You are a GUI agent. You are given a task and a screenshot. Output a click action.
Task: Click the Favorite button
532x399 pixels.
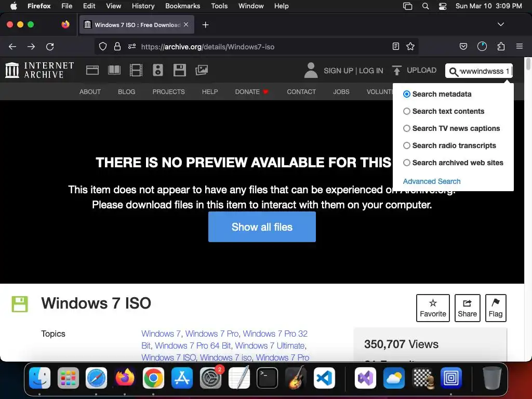click(433, 308)
